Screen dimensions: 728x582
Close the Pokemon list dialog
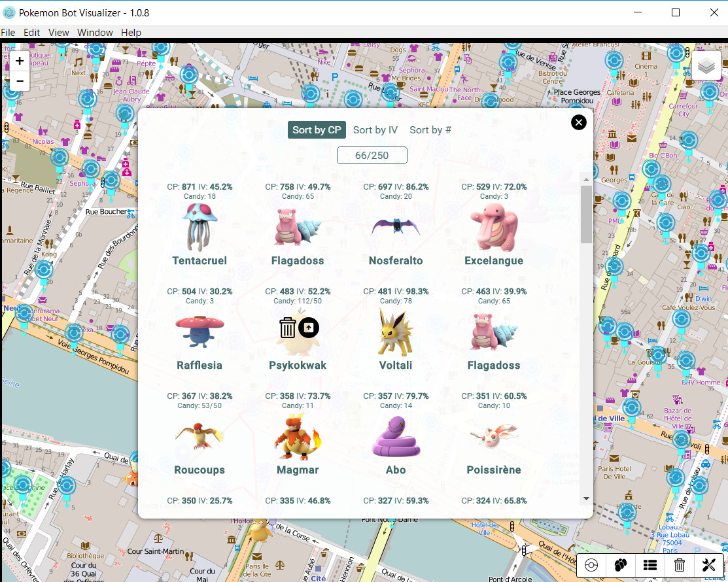point(578,122)
